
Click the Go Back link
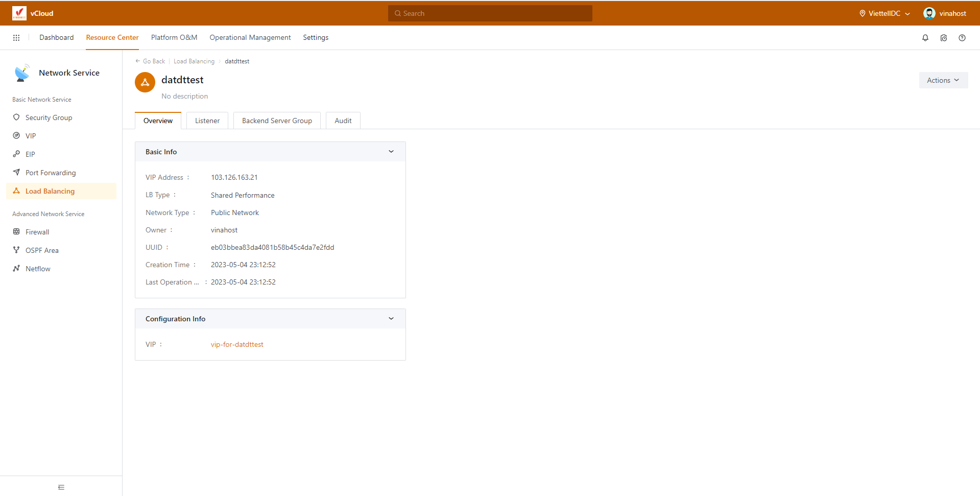(x=151, y=61)
